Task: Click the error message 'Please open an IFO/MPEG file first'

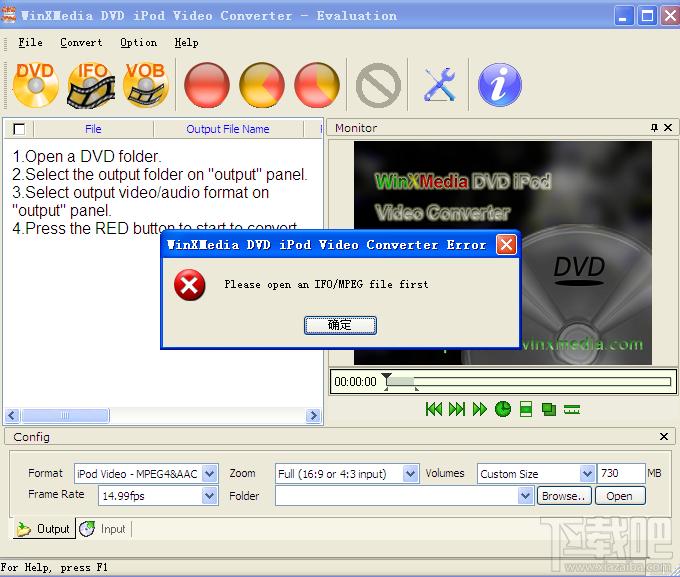Action: tap(326, 285)
